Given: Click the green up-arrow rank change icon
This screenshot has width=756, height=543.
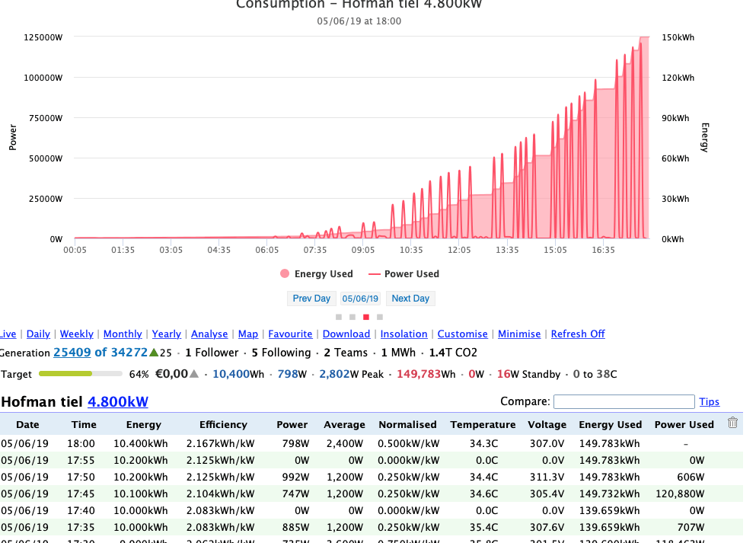Looking at the screenshot, I should pos(153,353).
